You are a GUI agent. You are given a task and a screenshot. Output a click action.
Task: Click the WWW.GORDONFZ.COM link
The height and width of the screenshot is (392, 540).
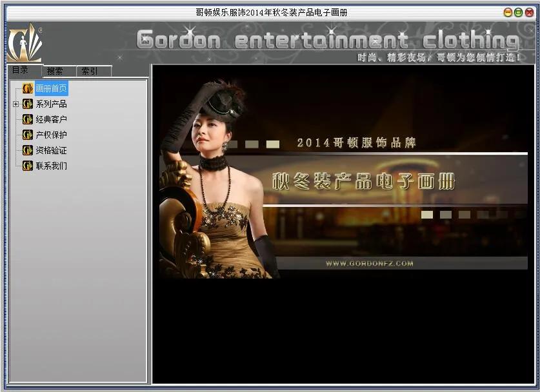click(x=369, y=264)
